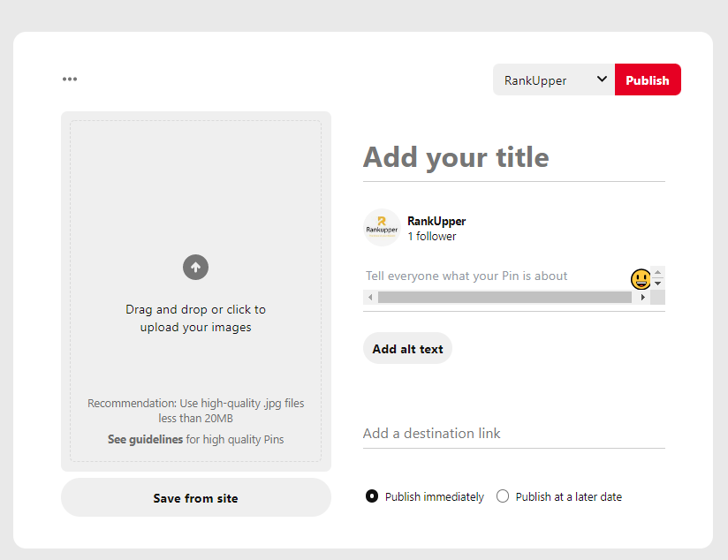Viewport: 728px width, 560px height.
Task: Click the horizontal scrollbar thumb in description
Action: click(504, 297)
